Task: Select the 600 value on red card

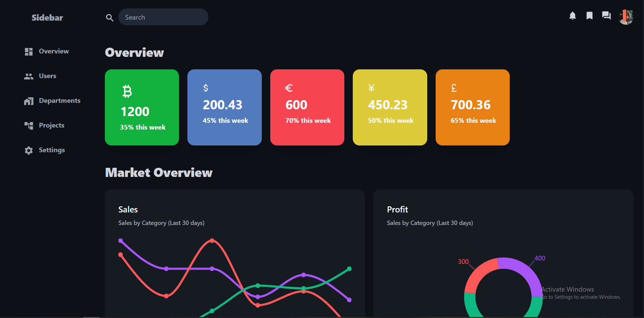Action: 297,105
